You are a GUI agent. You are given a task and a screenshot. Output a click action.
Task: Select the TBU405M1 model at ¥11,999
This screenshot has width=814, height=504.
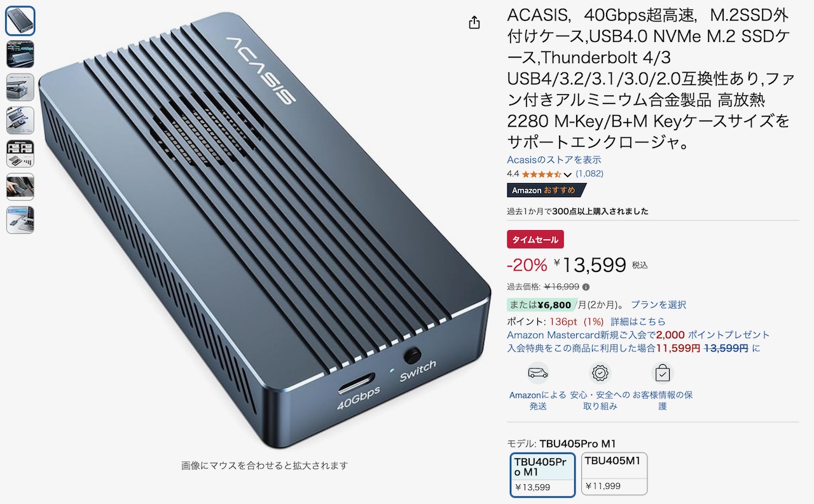[614, 473]
